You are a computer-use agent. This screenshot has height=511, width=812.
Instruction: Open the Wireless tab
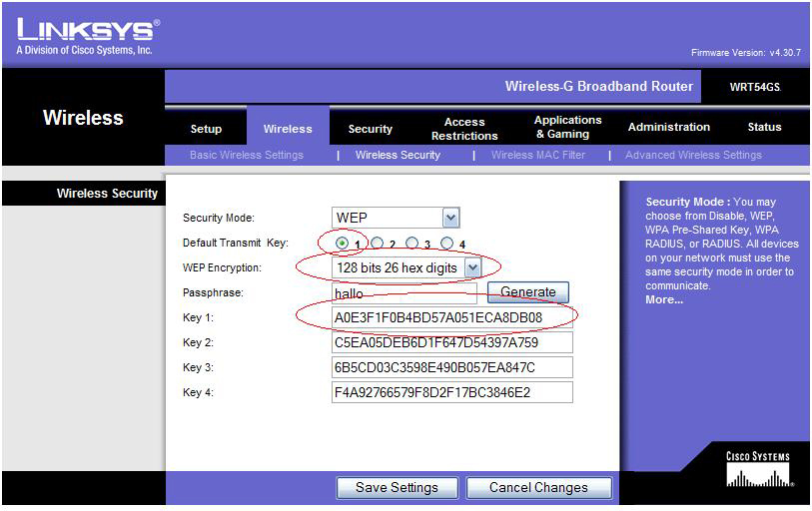288,129
